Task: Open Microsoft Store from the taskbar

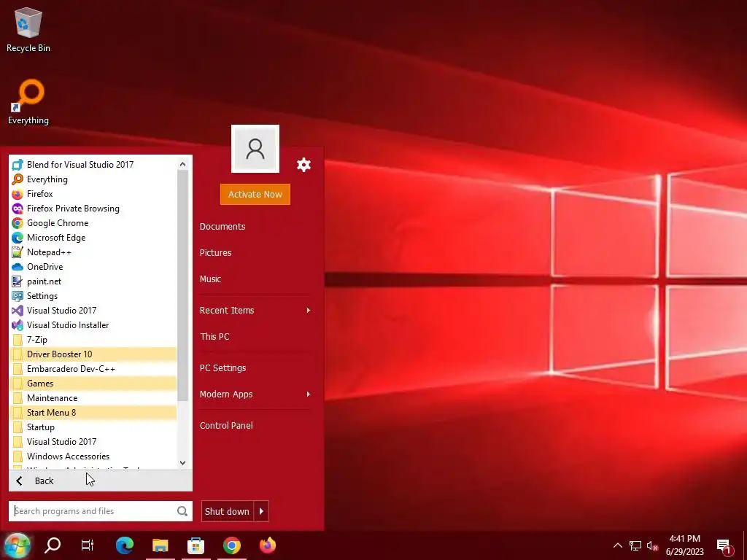Action: 196,545
